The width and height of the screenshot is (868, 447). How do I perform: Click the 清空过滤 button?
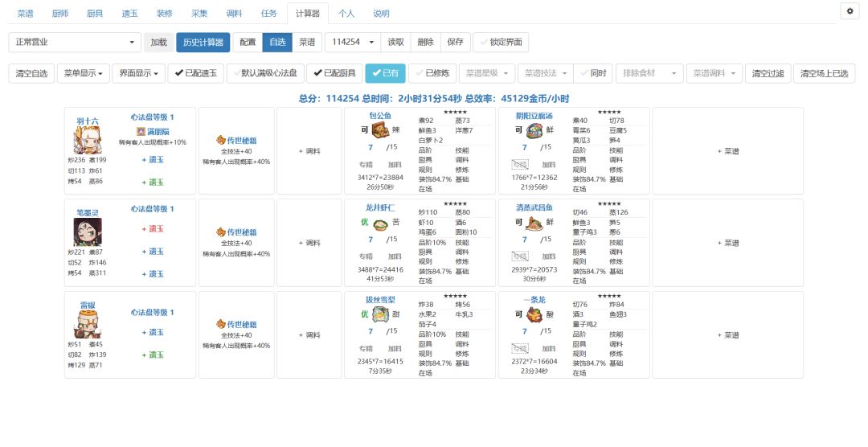(768, 73)
